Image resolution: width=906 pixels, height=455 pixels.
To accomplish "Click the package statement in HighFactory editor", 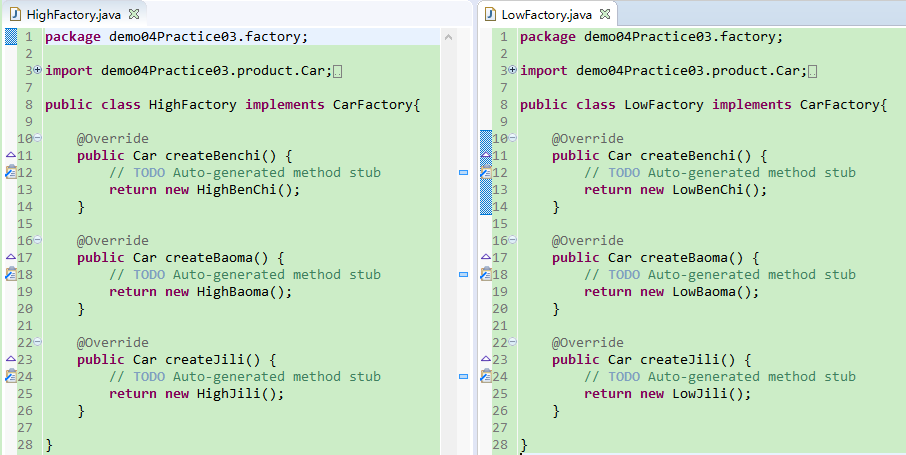I will point(176,37).
